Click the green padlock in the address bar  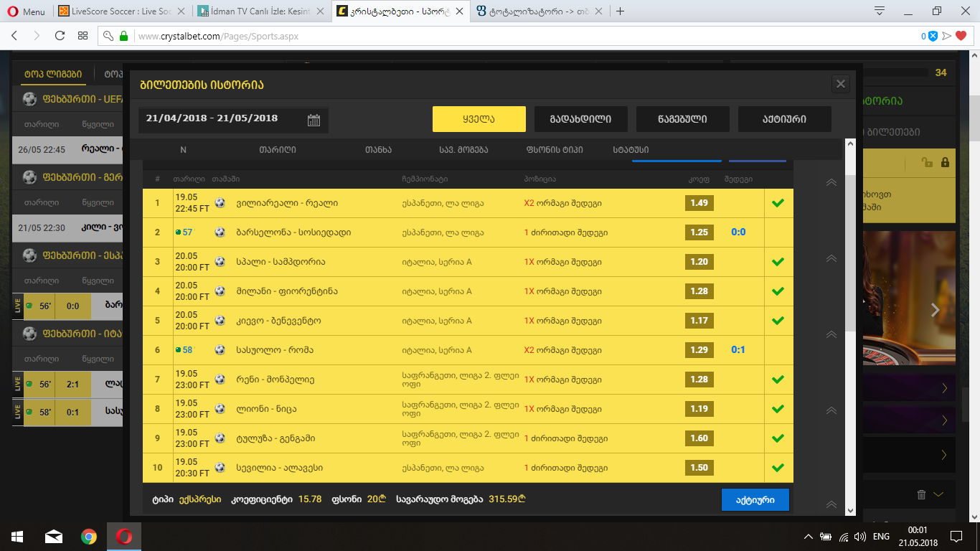[123, 36]
